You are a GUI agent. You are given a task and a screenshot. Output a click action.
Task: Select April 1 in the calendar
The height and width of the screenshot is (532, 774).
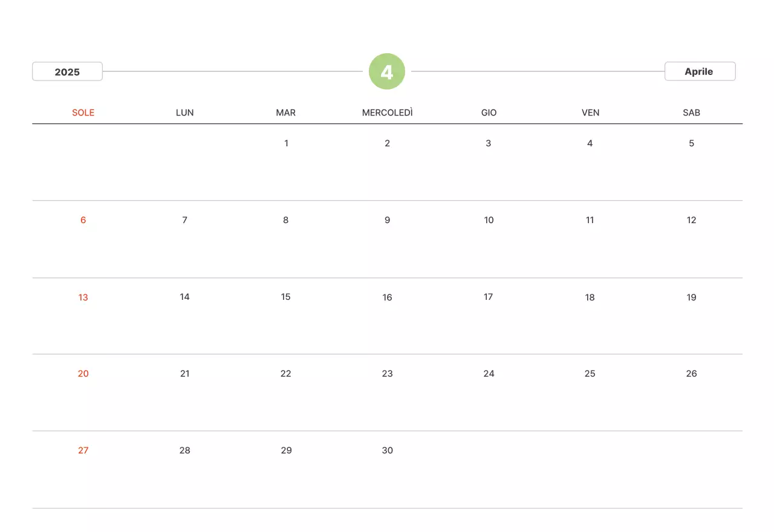286,143
